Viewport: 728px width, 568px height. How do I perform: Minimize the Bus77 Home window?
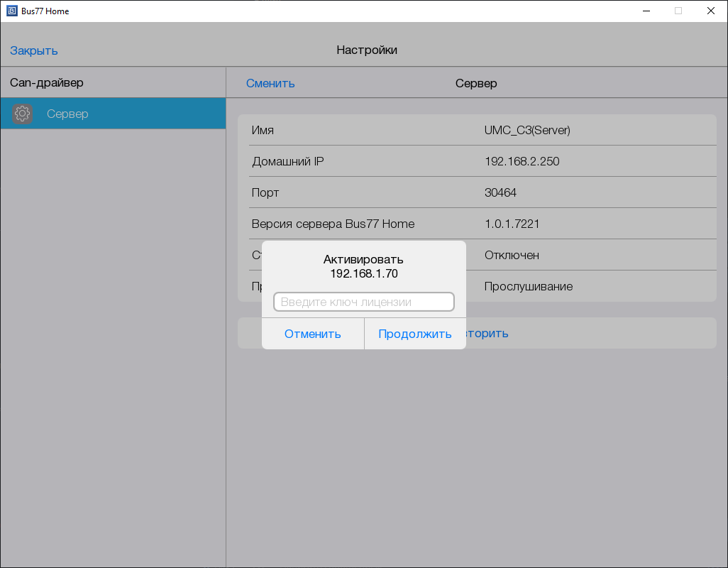pyautogui.click(x=646, y=11)
